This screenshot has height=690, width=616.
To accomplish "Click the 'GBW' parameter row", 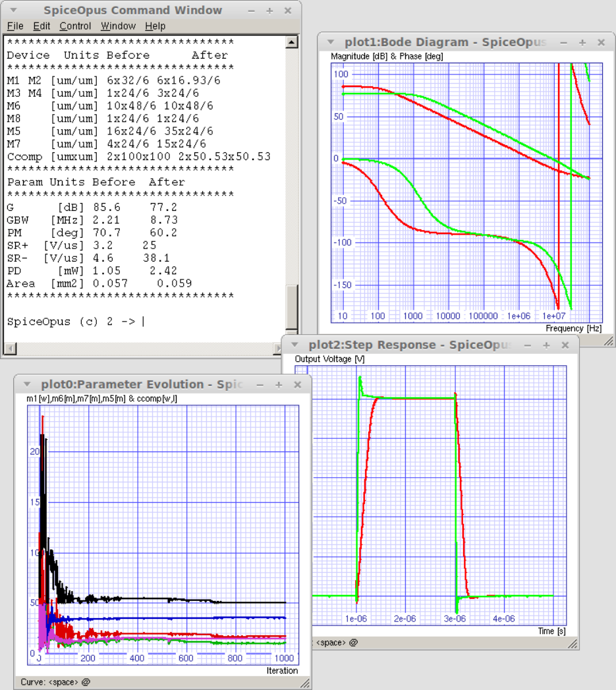I will tap(92, 220).
